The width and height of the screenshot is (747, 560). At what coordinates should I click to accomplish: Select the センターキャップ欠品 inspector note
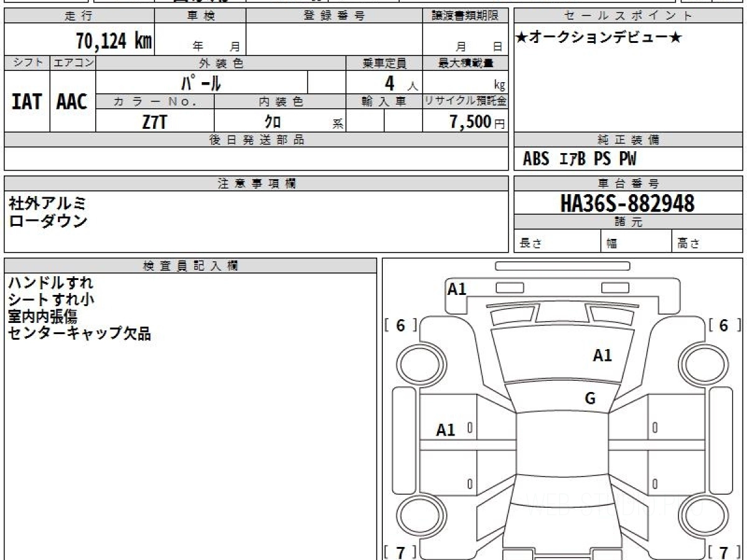[80, 334]
